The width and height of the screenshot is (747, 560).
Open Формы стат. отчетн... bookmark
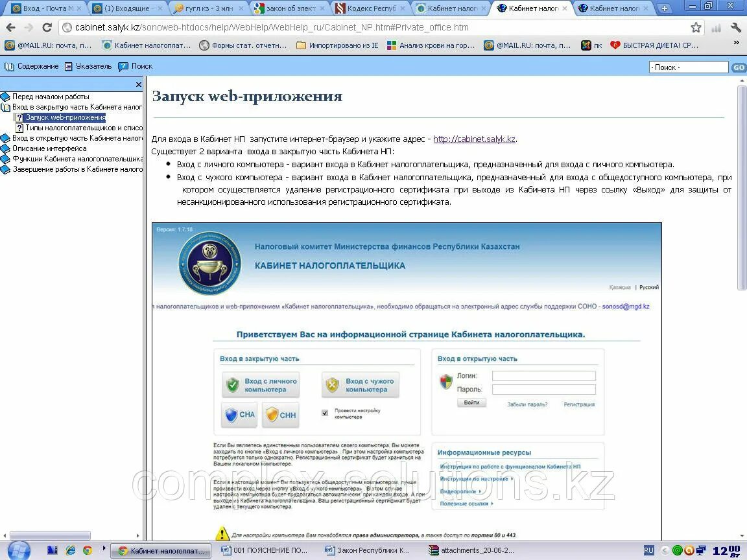[x=243, y=46]
